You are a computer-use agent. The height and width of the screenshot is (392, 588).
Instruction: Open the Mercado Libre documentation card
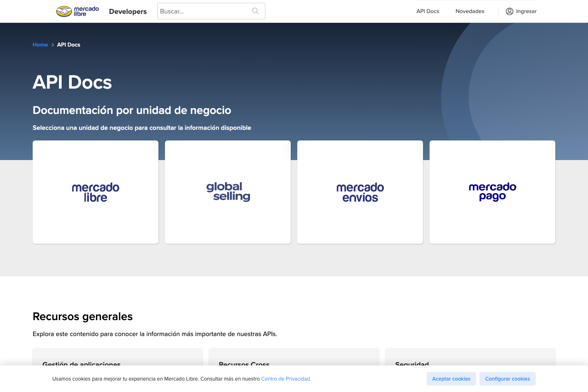pos(95,192)
